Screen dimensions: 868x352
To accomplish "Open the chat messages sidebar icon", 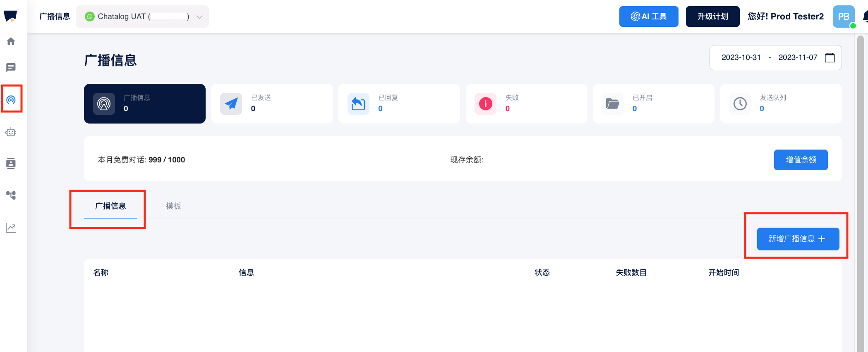I will tap(11, 67).
